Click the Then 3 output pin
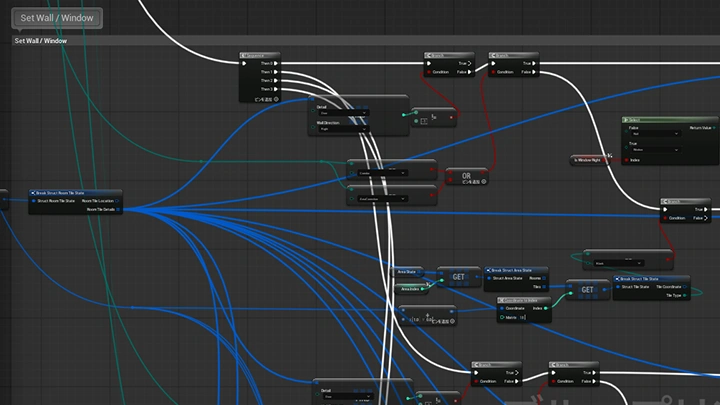720x405 pixels. click(276, 89)
